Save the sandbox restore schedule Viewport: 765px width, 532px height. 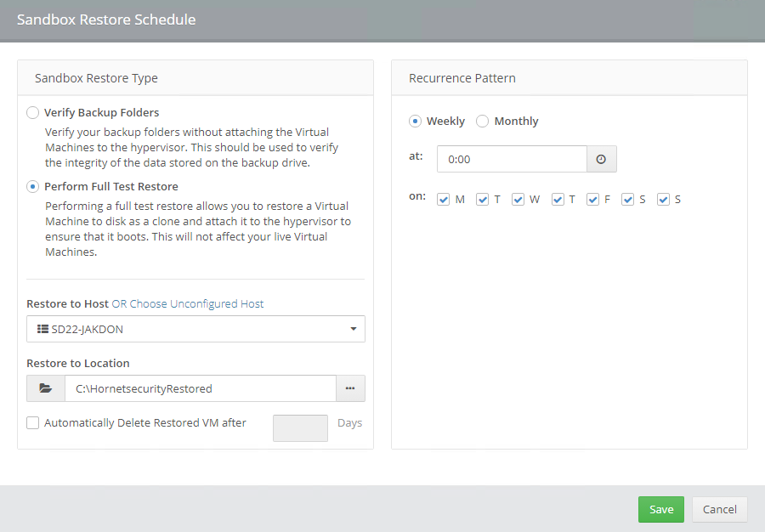pos(660,509)
